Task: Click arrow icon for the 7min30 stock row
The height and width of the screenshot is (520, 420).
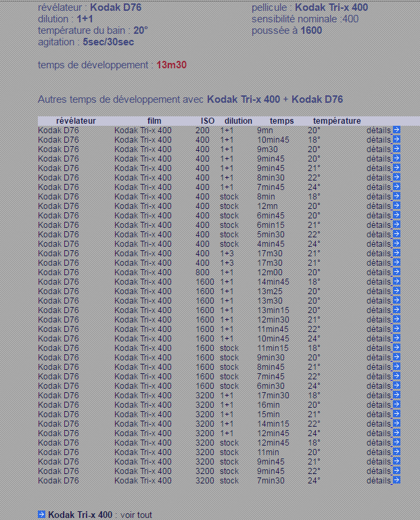Action: 396,480
